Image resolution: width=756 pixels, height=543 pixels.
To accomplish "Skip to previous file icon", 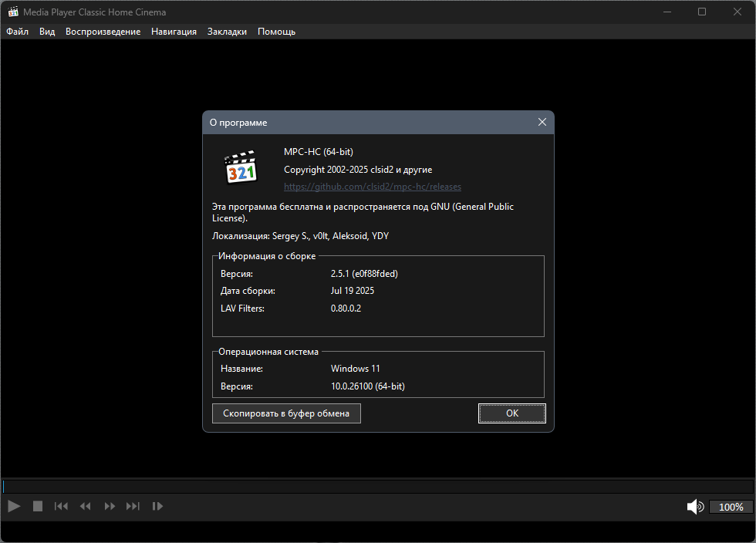I will pos(61,506).
